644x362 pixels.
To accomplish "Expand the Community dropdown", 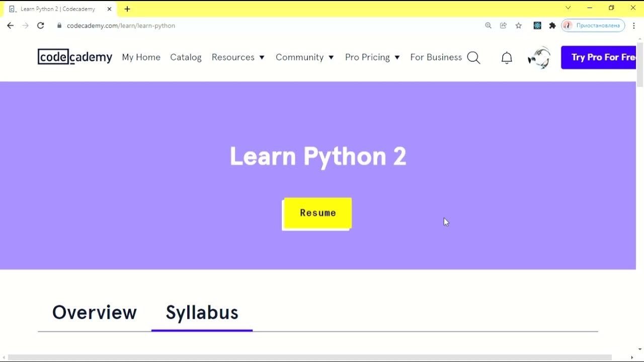I will click(304, 57).
